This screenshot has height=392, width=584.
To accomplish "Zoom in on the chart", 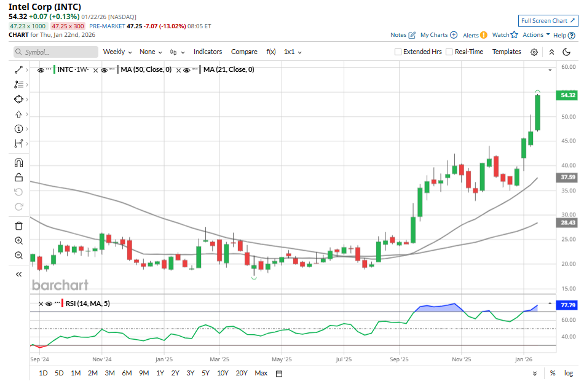I will [x=18, y=240].
